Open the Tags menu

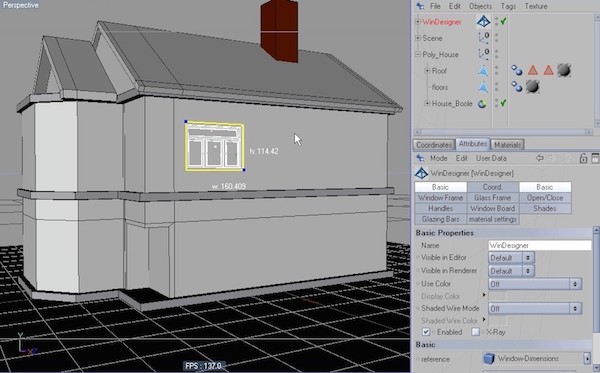point(508,6)
